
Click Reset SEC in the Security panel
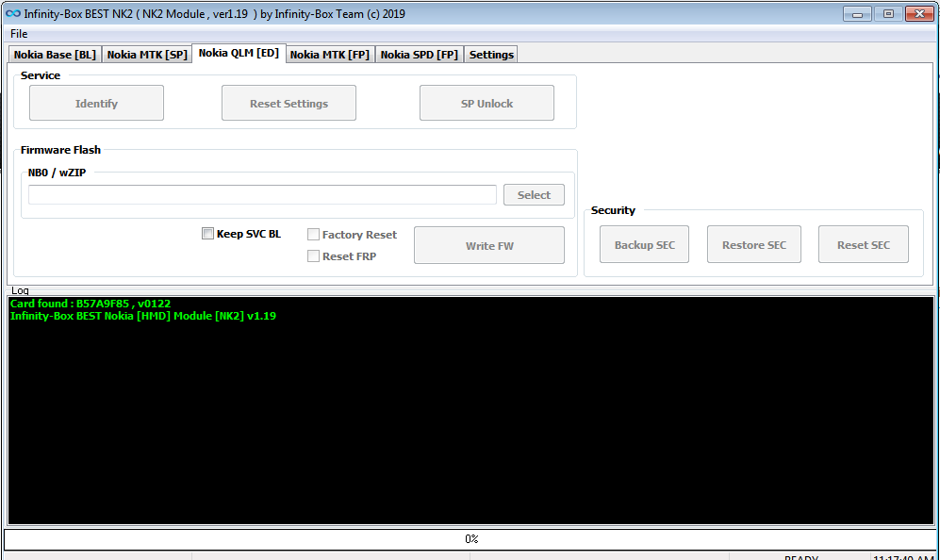pyautogui.click(x=863, y=243)
